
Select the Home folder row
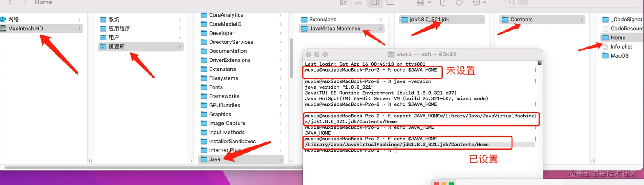pyautogui.click(x=622, y=38)
